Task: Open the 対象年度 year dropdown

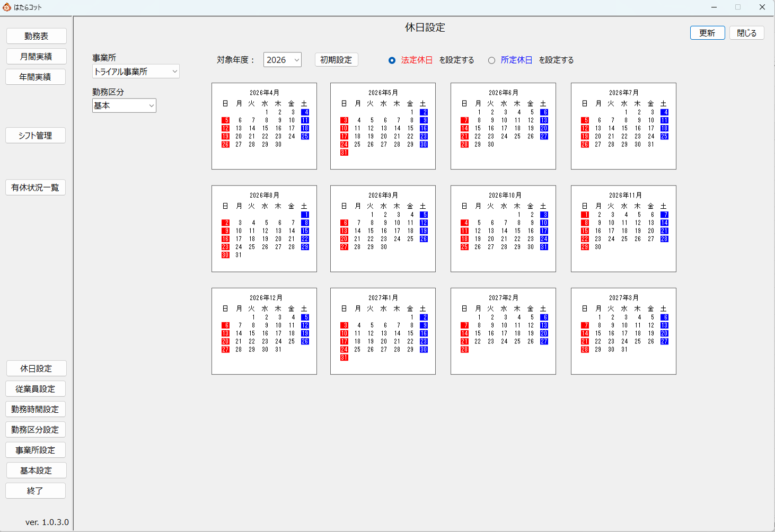Action: 282,60
